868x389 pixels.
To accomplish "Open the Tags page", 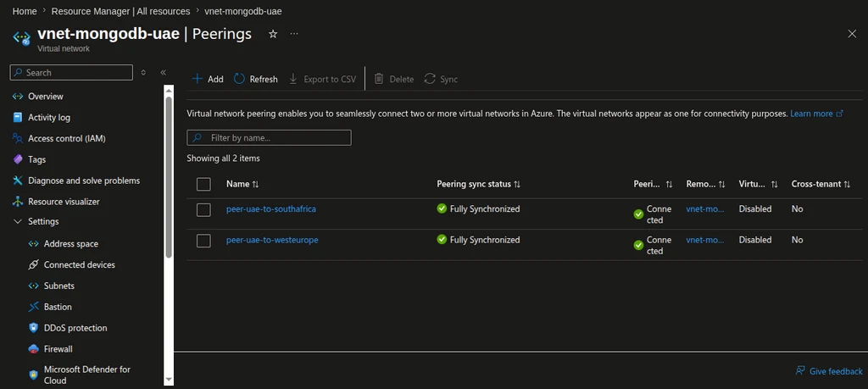I will (x=36, y=159).
